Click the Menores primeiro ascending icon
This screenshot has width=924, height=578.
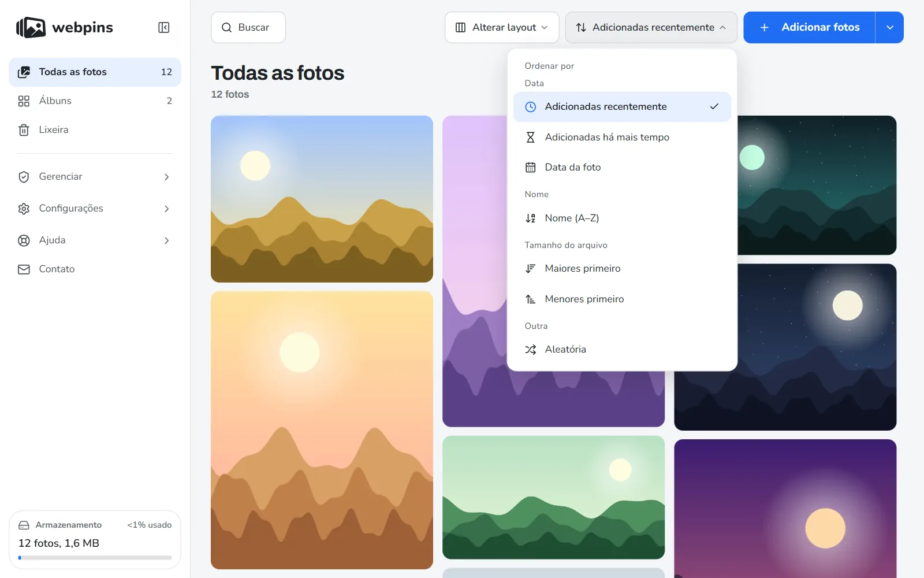pyautogui.click(x=530, y=299)
